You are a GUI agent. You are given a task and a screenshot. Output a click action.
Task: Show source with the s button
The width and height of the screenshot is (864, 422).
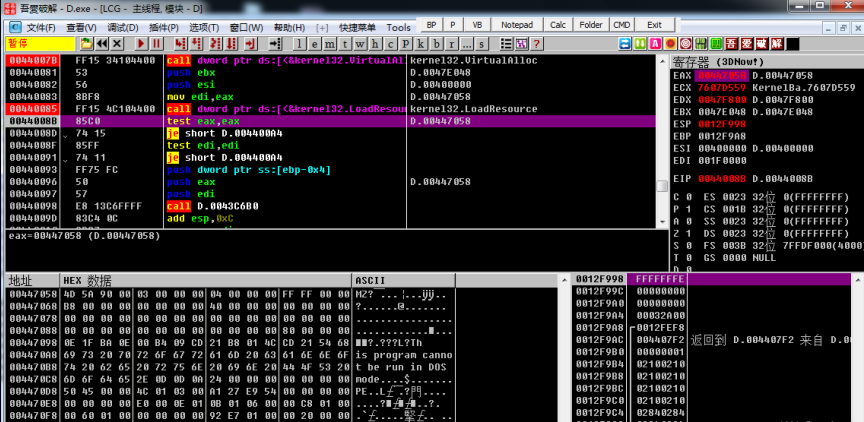[482, 44]
